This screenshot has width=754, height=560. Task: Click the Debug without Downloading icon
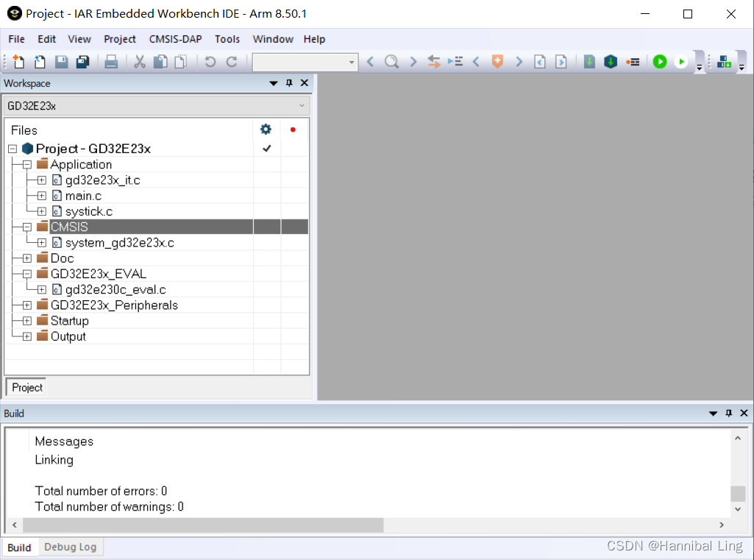681,62
